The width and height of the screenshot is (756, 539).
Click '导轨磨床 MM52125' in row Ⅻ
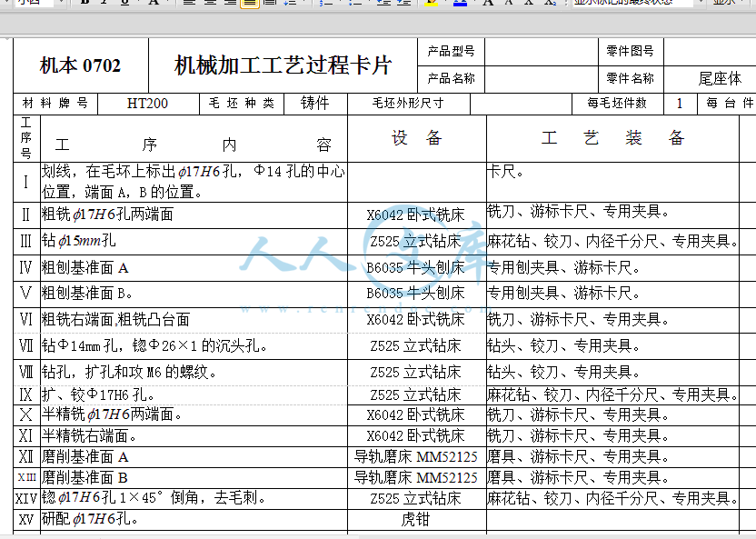[415, 456]
